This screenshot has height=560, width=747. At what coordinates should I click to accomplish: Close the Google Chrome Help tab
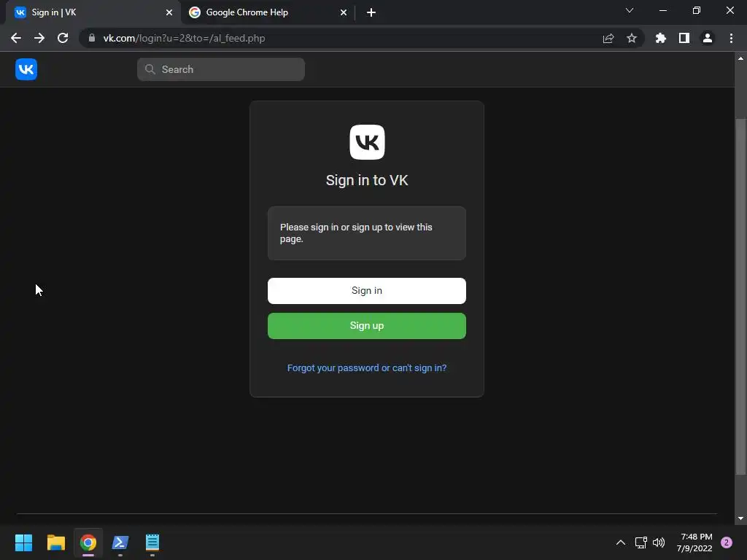[x=344, y=12]
